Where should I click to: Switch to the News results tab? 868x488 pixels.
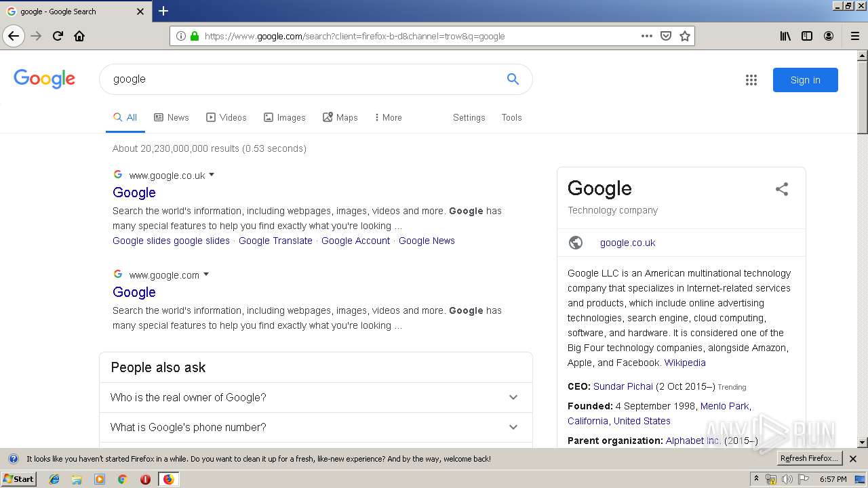(x=172, y=117)
